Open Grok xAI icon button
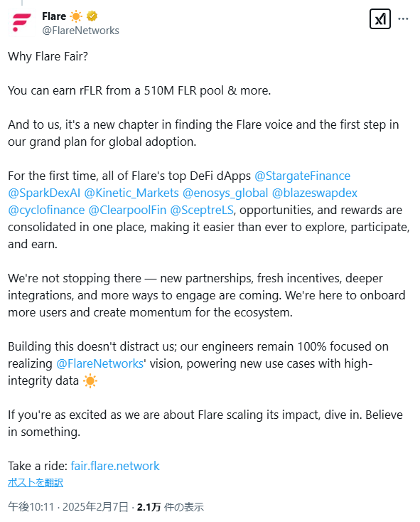 (379, 19)
